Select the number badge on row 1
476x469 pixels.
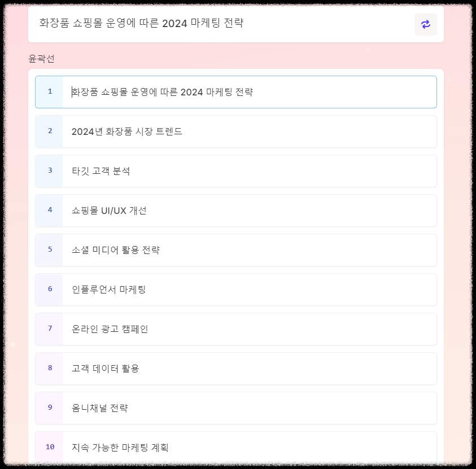click(50, 91)
